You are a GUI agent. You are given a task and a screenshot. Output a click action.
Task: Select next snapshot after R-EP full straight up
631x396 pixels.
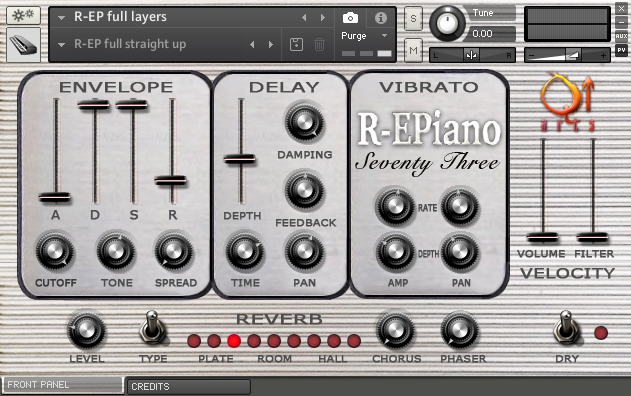pyautogui.click(x=271, y=44)
